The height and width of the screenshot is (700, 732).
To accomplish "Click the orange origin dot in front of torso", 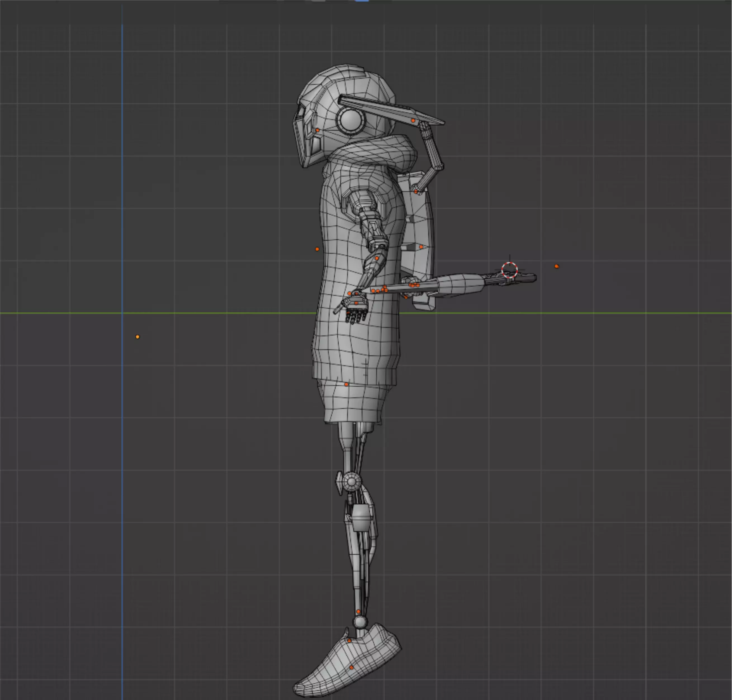I will coord(317,249).
